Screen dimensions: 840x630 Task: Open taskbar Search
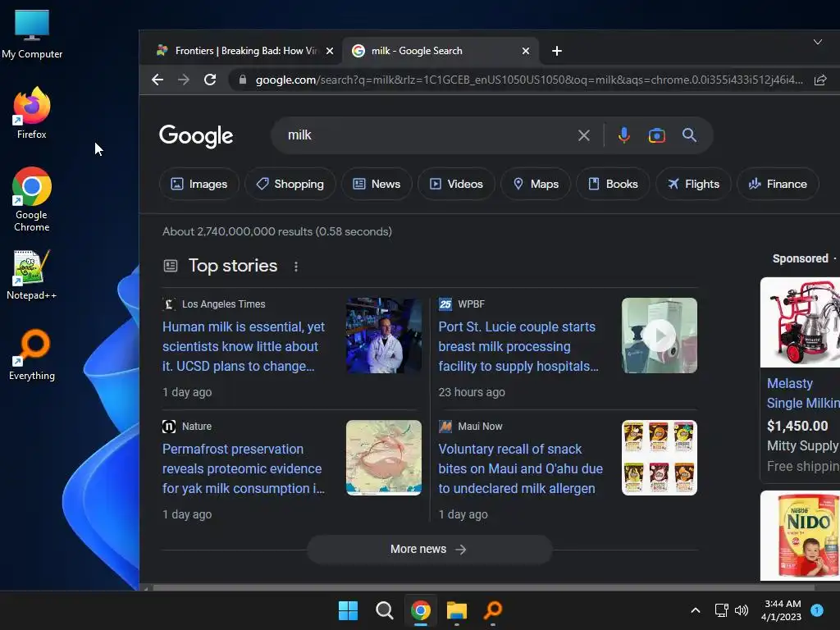[x=384, y=610]
